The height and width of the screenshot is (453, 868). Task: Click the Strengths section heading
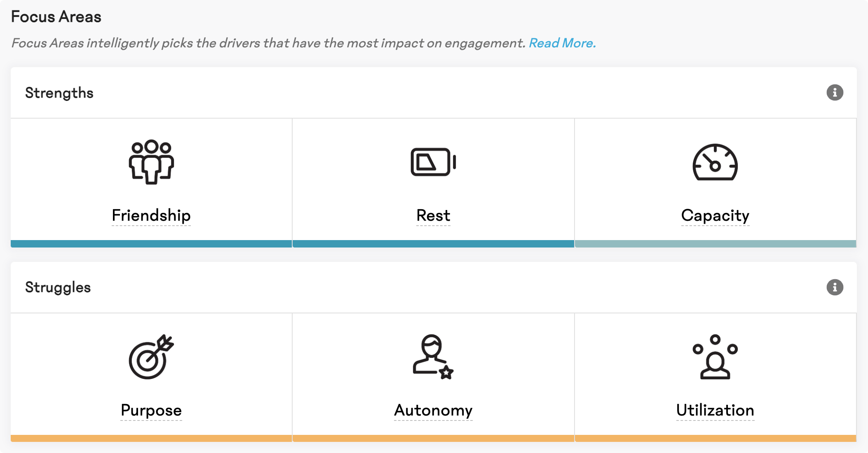point(59,93)
